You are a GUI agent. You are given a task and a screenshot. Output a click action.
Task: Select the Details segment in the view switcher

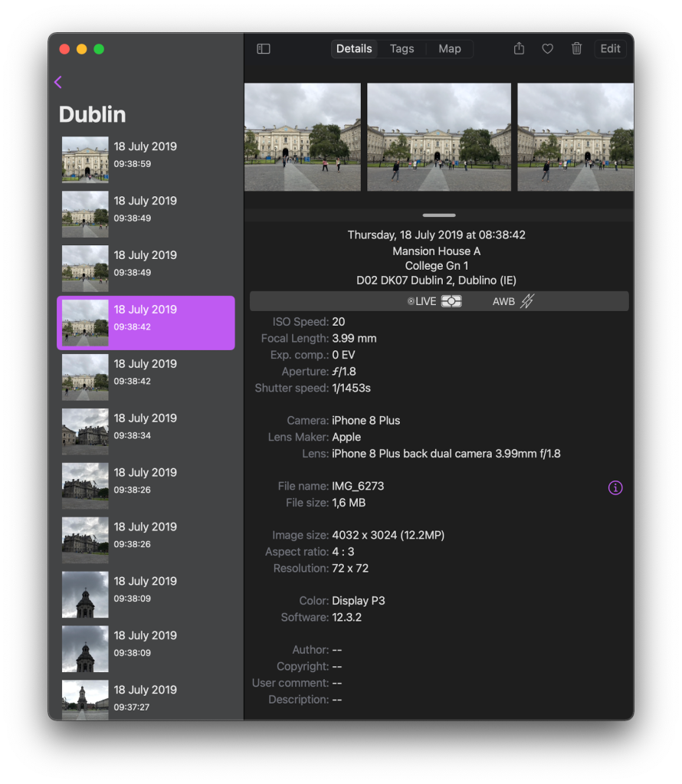[x=354, y=48]
